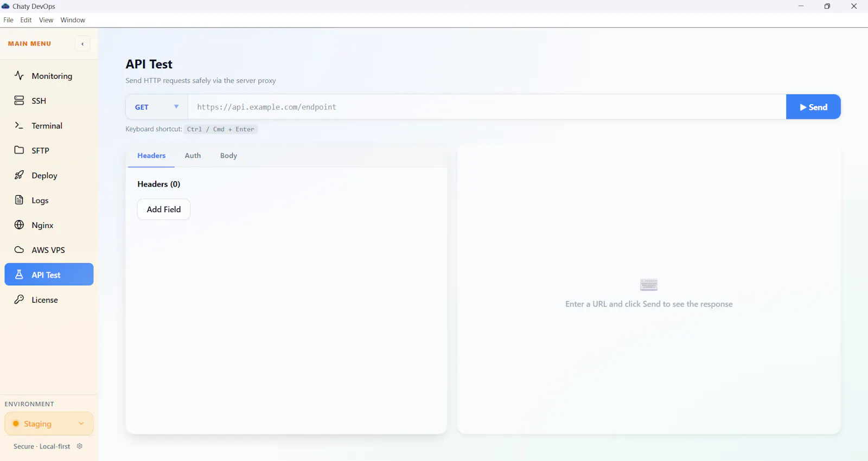Switch to the Body tab
This screenshot has width=868, height=461.
[x=228, y=156]
